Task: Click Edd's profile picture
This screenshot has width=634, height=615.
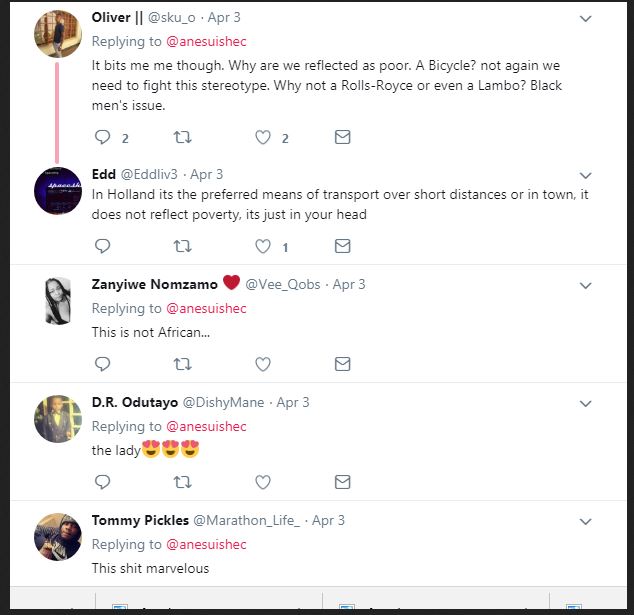Action: point(58,190)
